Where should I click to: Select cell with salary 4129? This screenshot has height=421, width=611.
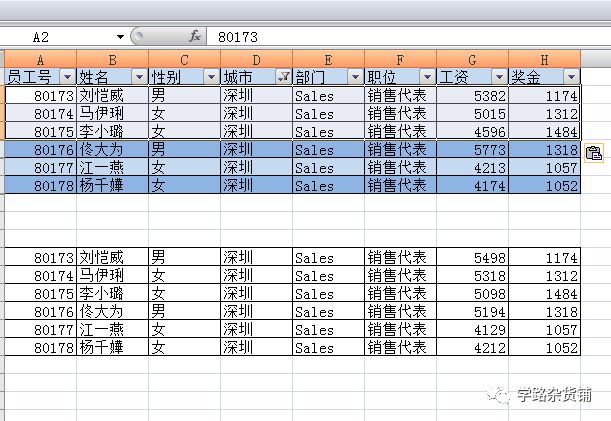pyautogui.click(x=472, y=329)
